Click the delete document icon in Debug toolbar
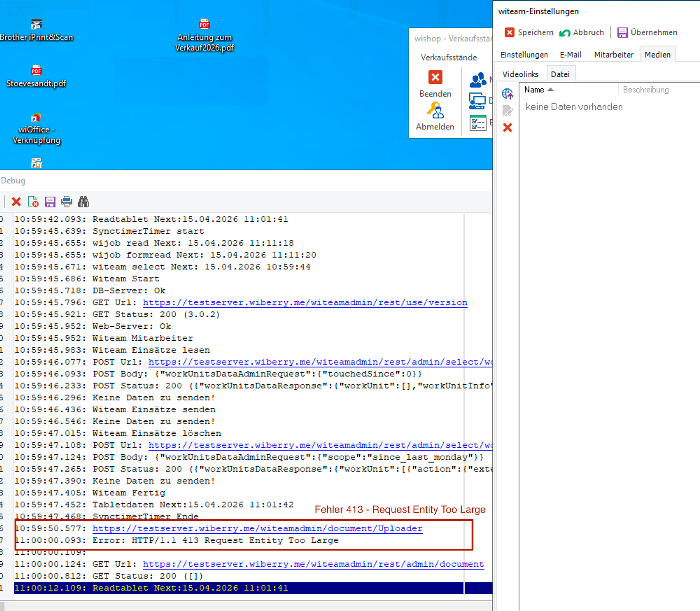700x611 pixels. [x=33, y=202]
